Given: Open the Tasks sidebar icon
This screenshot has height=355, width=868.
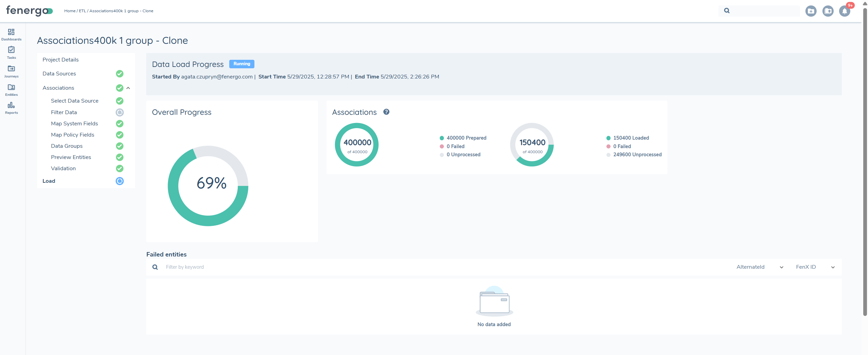Looking at the screenshot, I should coord(11,53).
